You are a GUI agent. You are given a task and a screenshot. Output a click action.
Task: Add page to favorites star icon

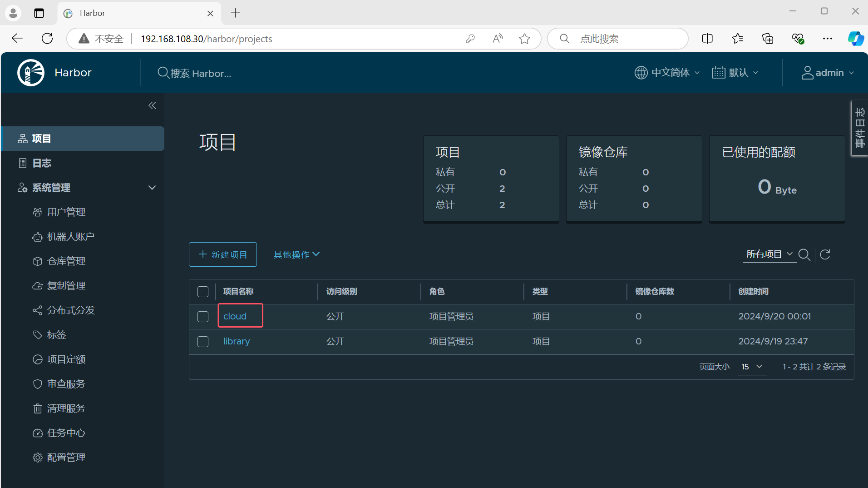pyautogui.click(x=524, y=39)
